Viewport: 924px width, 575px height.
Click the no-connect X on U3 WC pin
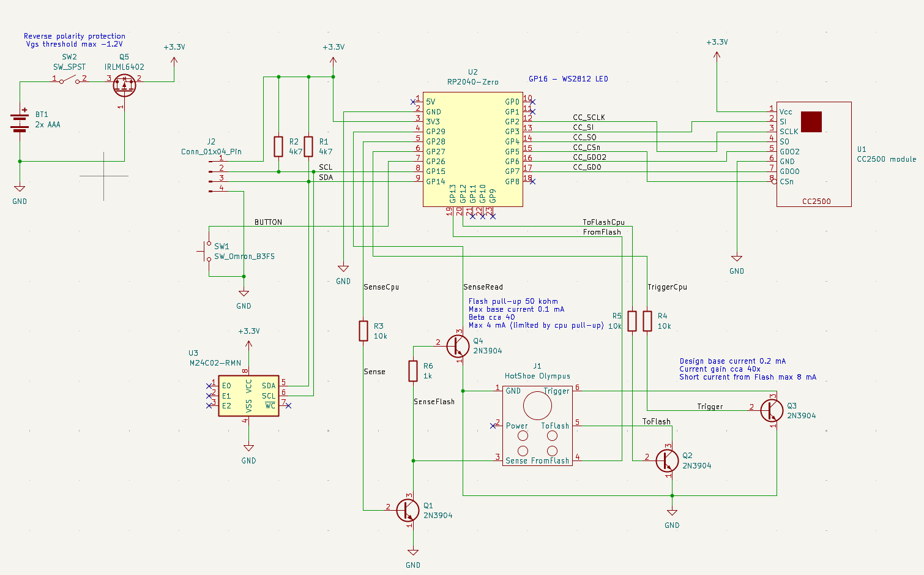tap(288, 405)
